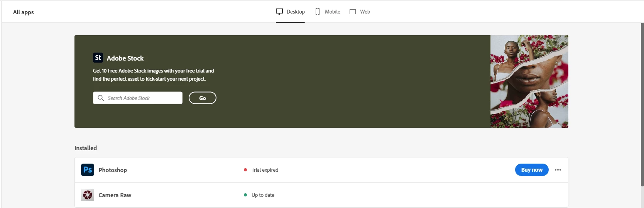
Task: Click the red Trial expired dot
Action: coord(245,170)
